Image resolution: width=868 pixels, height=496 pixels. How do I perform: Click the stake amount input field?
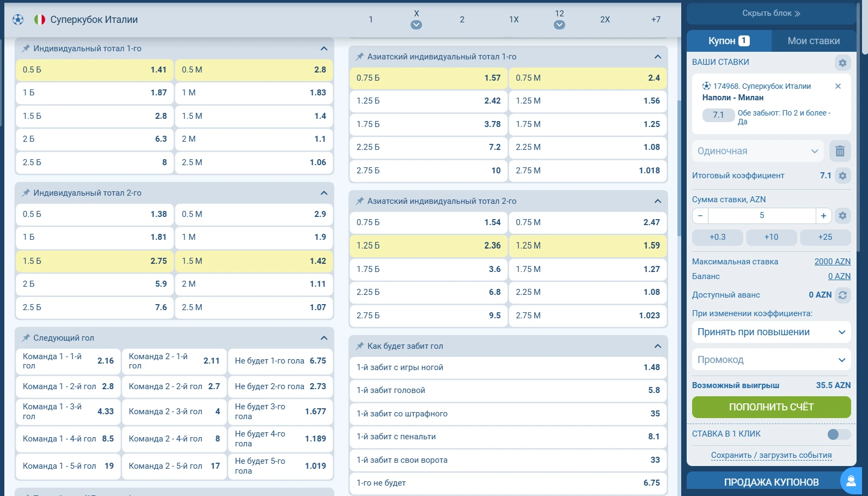761,216
